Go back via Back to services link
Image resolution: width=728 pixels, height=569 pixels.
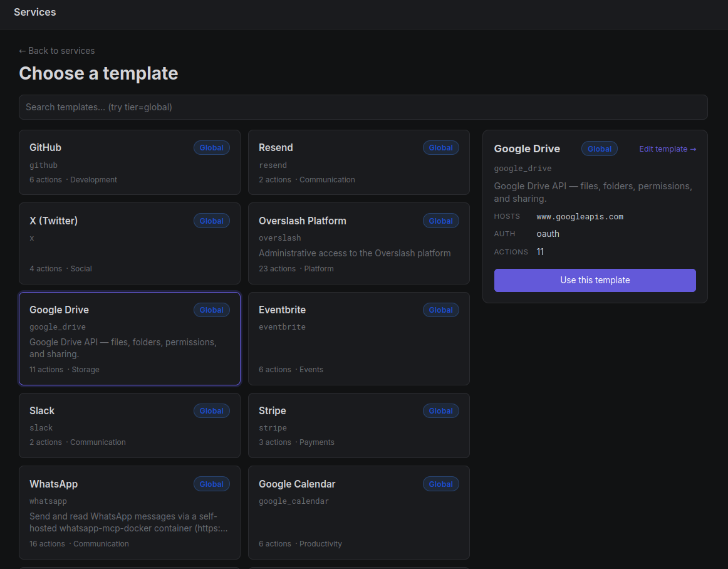tap(56, 51)
